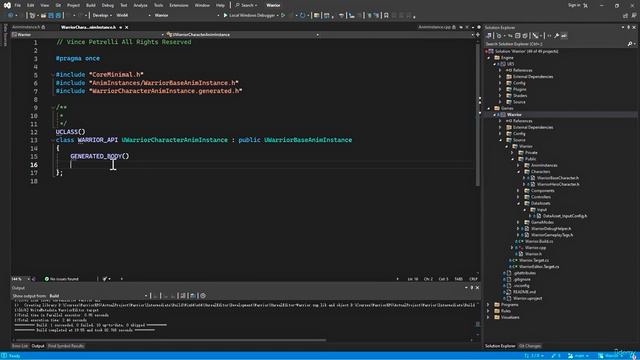Expand the Programs folder node
Image resolution: width=640 pixels, height=360 pixels.
coord(489,304)
